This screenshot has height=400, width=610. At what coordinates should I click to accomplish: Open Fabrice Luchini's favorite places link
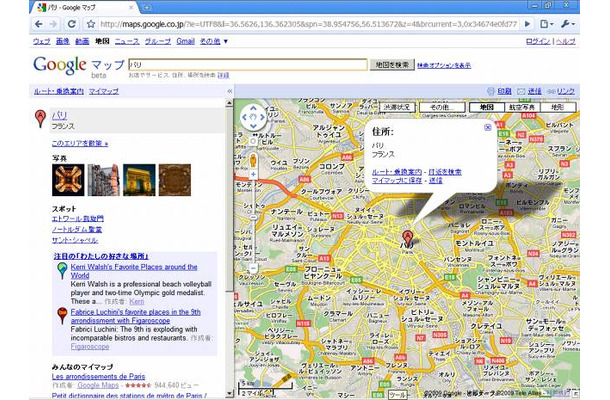coord(135,316)
